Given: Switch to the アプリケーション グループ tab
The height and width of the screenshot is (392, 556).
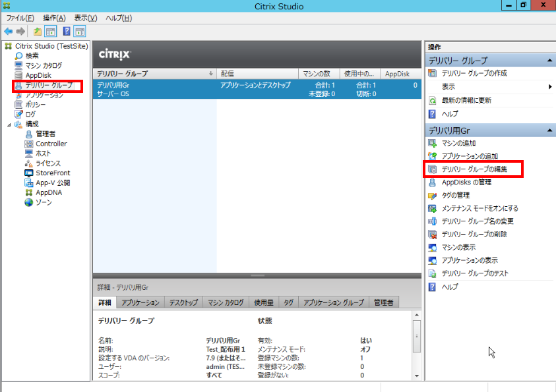Looking at the screenshot, I should click(x=334, y=302).
